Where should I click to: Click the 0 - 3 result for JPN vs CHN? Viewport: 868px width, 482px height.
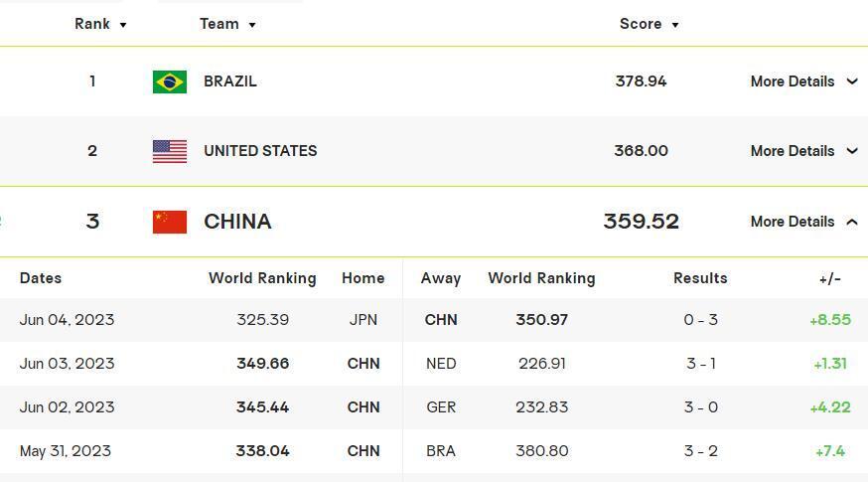point(700,320)
